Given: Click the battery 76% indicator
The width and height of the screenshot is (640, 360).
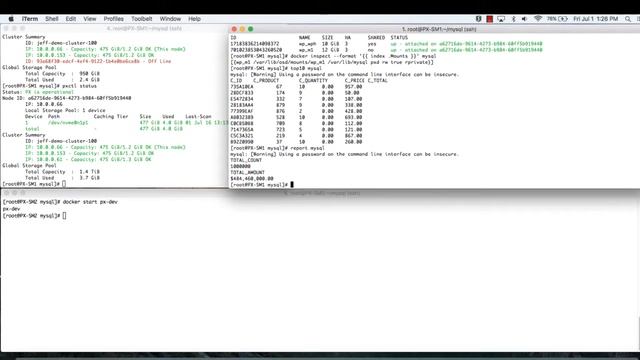Looking at the screenshot, I should (557, 19).
